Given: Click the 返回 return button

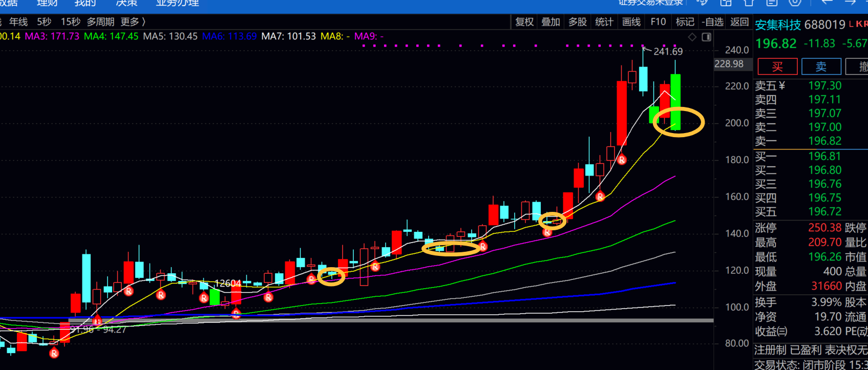Looking at the screenshot, I should tap(739, 22).
